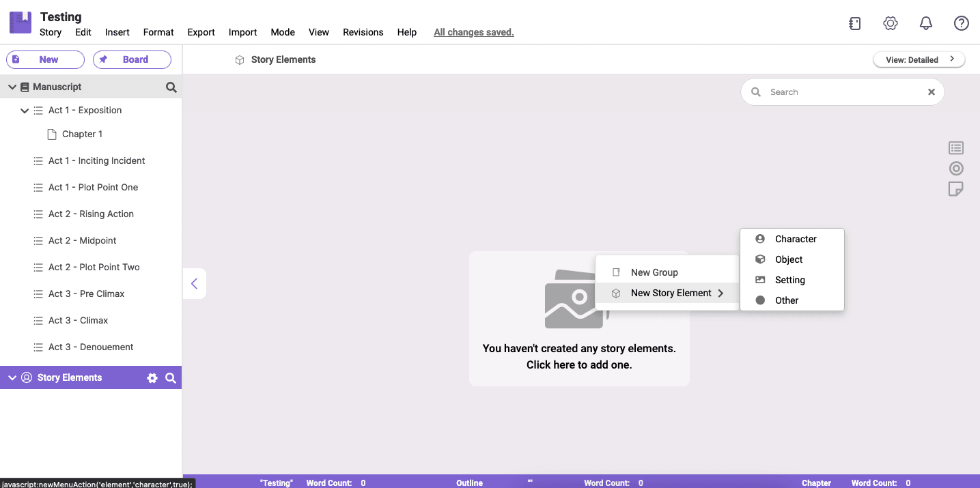Select Act 3 - Denouement
The width and height of the screenshot is (980, 488).
coord(91,347)
